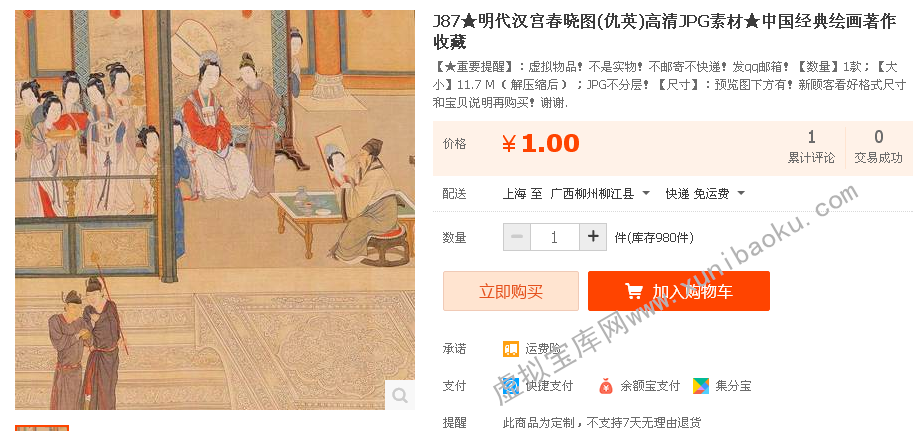Open the 交易成功 transaction count
921x431 pixels.
coord(878,146)
